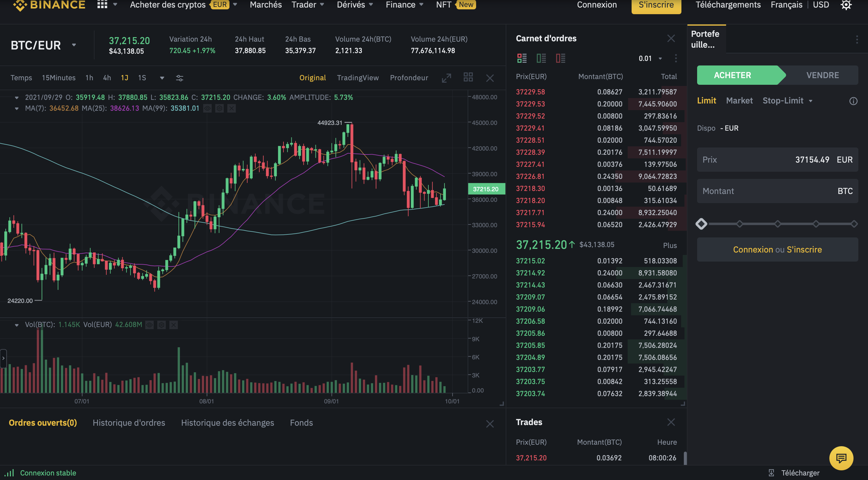Open the Stop-Limit order type dropdown
This screenshot has height=480, width=868.
point(787,101)
